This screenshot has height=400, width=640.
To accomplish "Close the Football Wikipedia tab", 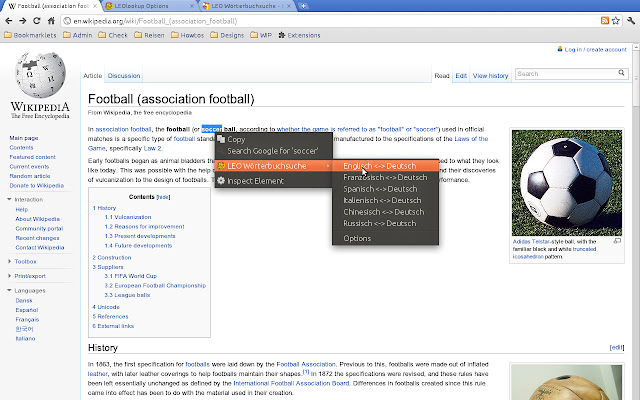I will point(95,6).
